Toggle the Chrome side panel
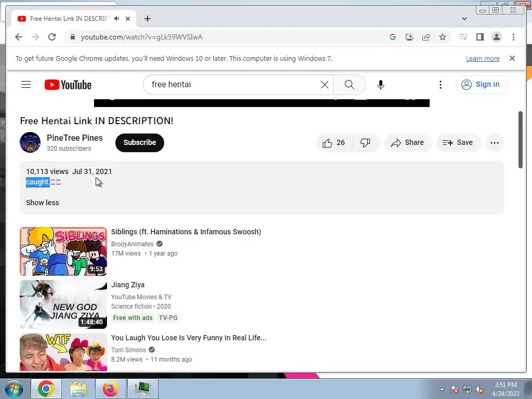Image resolution: width=532 pixels, height=399 pixels. [x=480, y=37]
